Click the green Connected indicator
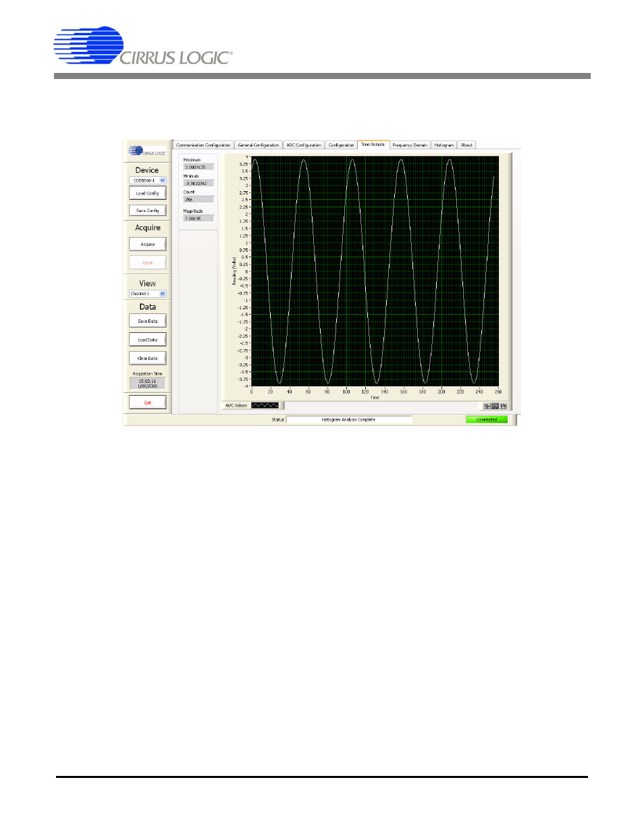 [486, 419]
